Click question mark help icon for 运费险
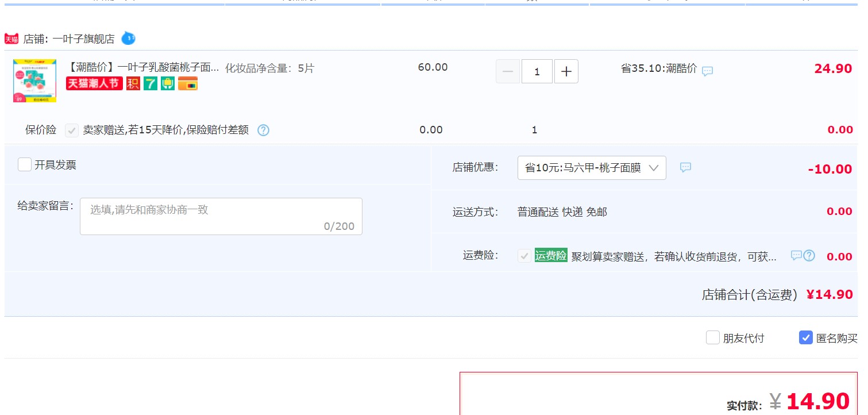This screenshot has height=415, width=868. (x=809, y=256)
